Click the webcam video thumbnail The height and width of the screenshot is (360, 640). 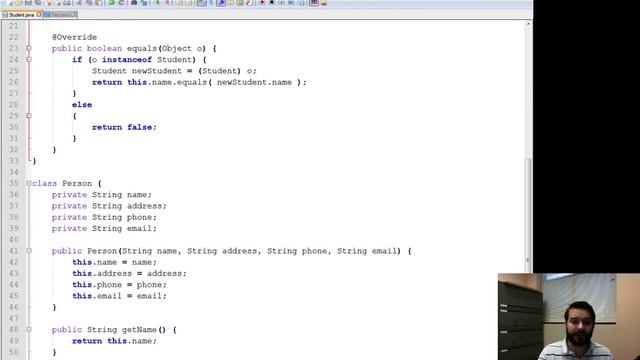(x=569, y=317)
